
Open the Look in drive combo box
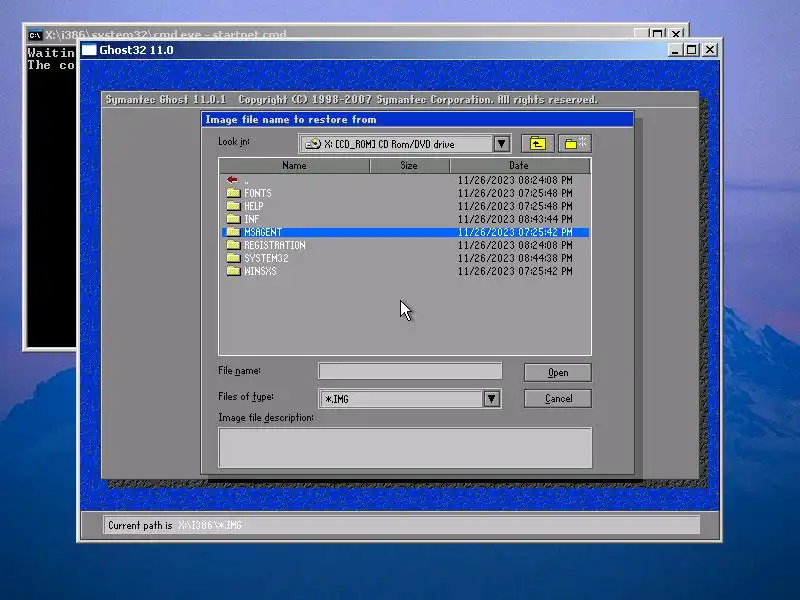coord(405,144)
